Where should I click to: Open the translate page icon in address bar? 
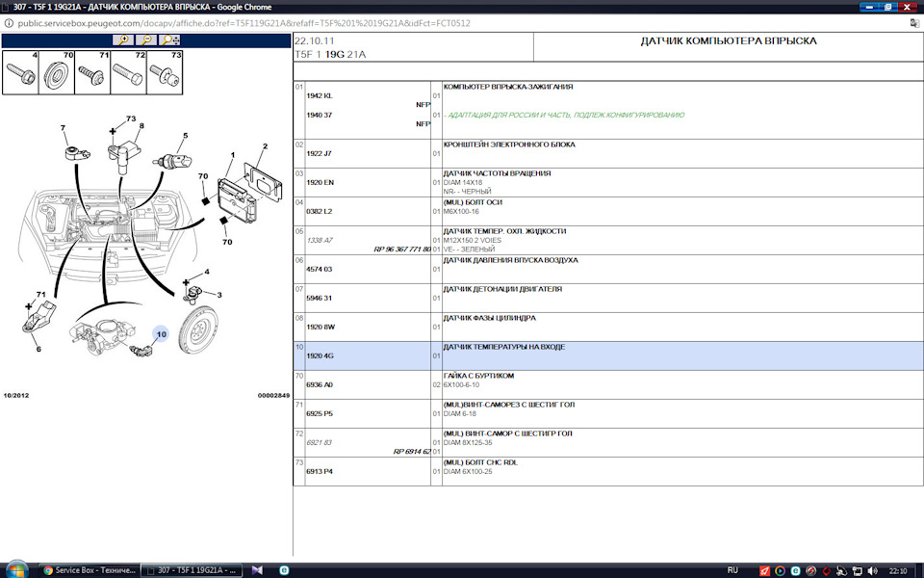pyautogui.click(x=914, y=23)
